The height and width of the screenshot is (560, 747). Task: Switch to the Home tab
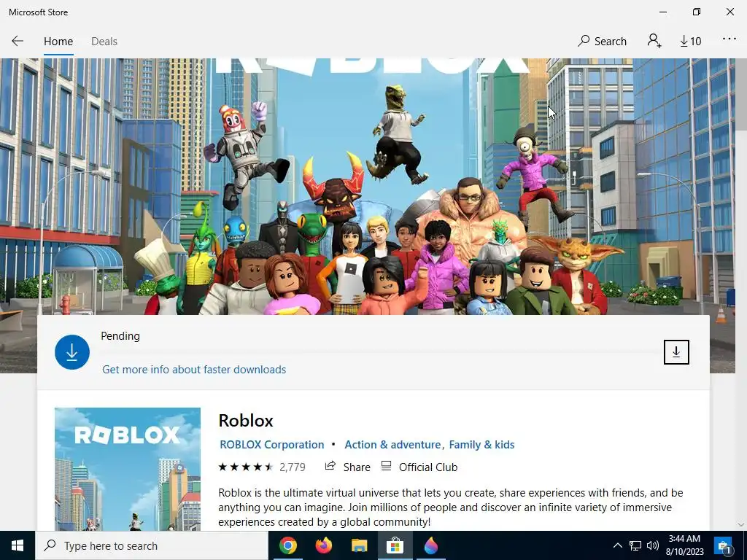tap(58, 42)
